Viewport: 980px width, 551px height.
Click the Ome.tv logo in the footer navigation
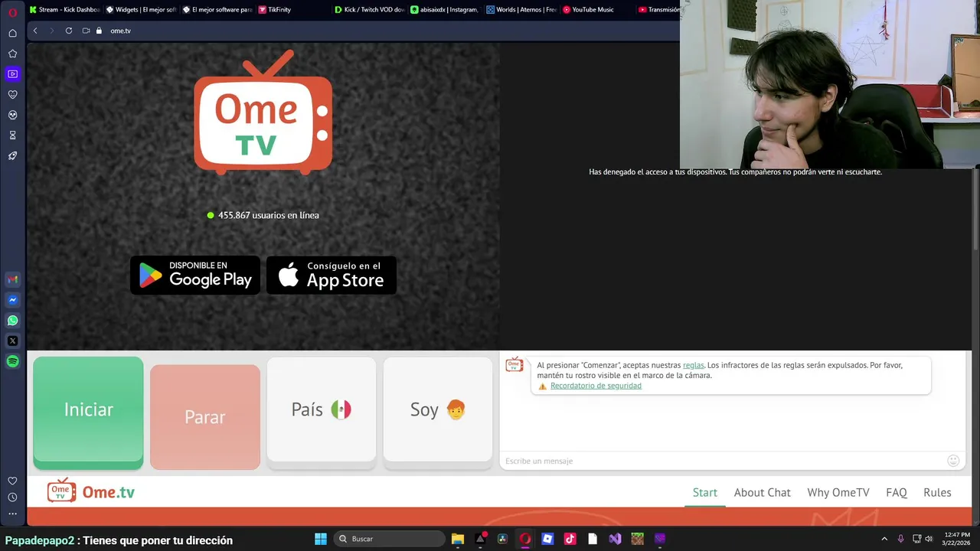pyautogui.click(x=91, y=491)
